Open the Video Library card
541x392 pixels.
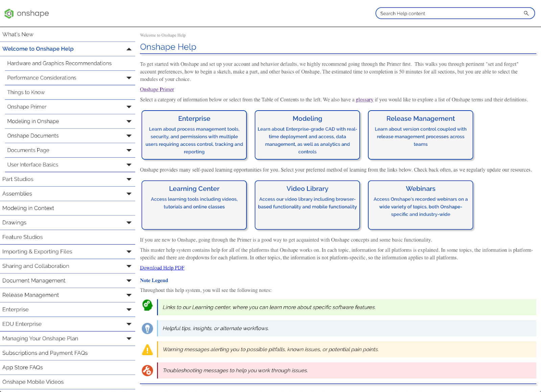click(x=307, y=205)
